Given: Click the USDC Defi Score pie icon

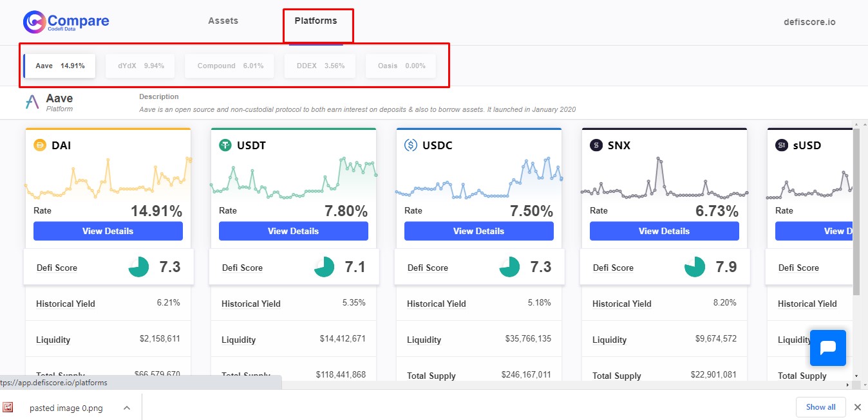Looking at the screenshot, I should pos(509,267).
